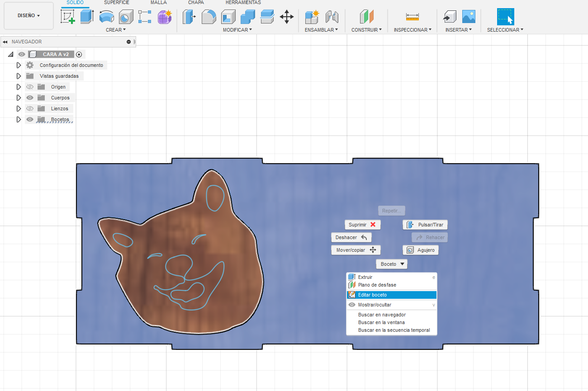
Task: Open the INSERTAR dropdown menu
Action: pyautogui.click(x=459, y=30)
